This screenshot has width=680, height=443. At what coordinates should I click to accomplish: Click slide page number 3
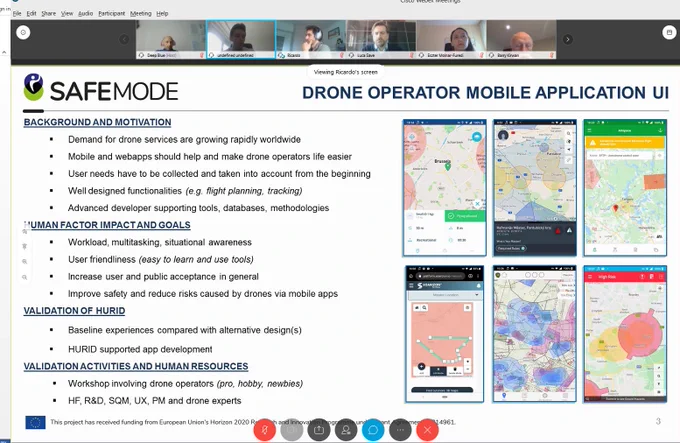point(658,421)
